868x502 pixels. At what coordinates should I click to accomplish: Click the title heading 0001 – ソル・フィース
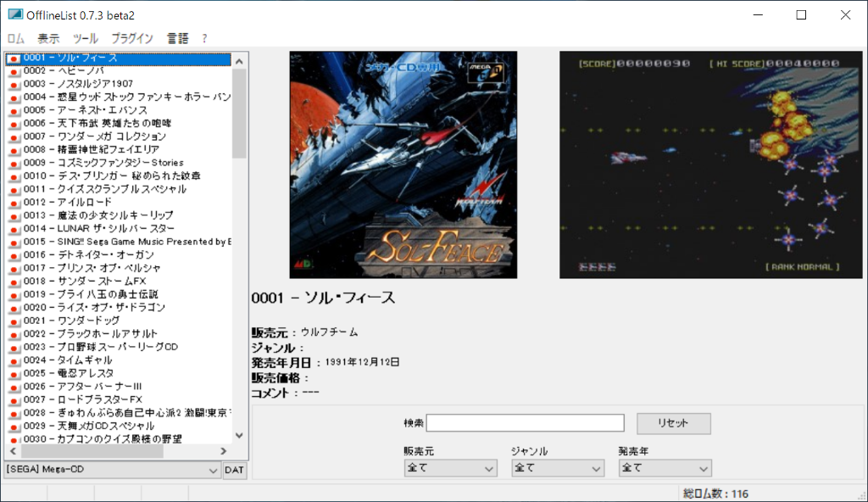point(323,298)
